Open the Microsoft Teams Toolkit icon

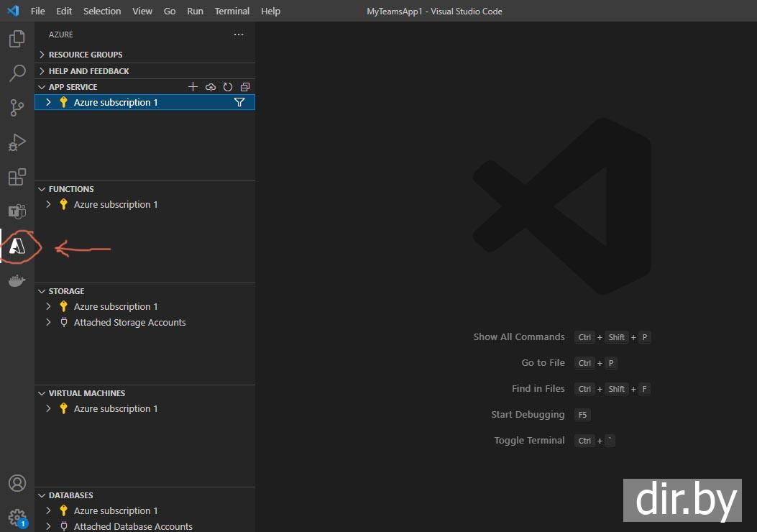[17, 211]
